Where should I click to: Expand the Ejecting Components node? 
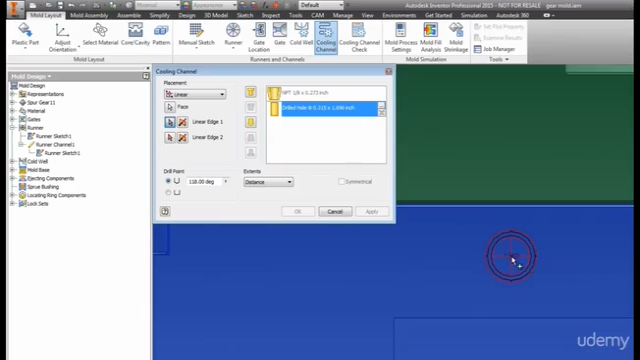point(13,178)
